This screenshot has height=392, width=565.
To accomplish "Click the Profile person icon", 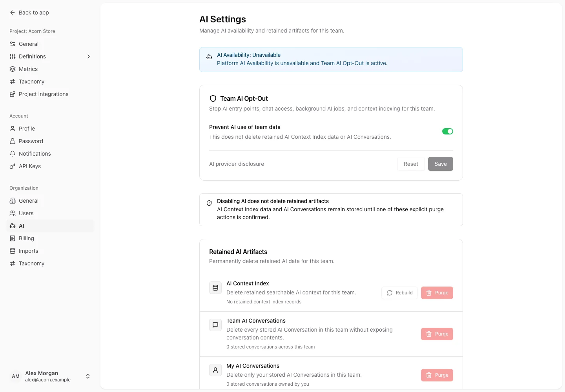I will (x=13, y=129).
